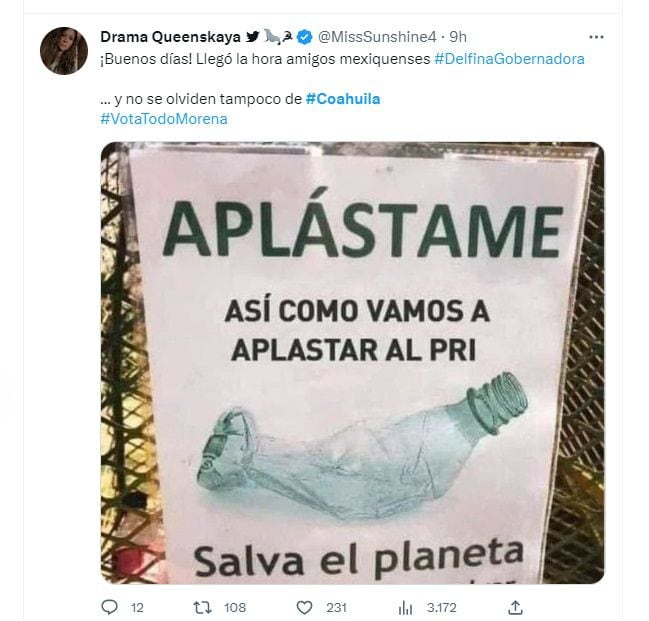Click the 231 likes count
This screenshot has height=621, width=649.
tap(336, 608)
